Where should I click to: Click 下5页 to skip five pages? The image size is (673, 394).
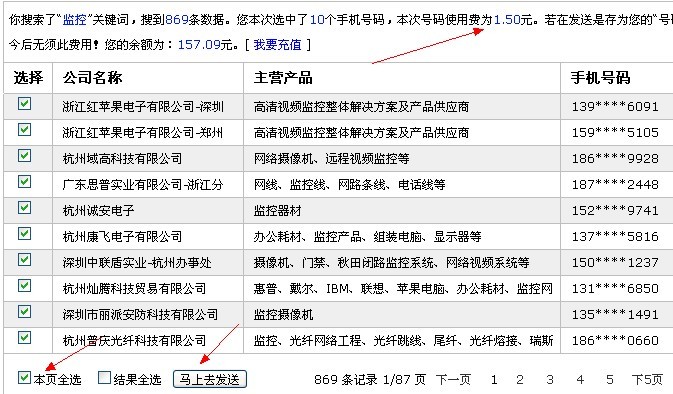(x=647, y=379)
